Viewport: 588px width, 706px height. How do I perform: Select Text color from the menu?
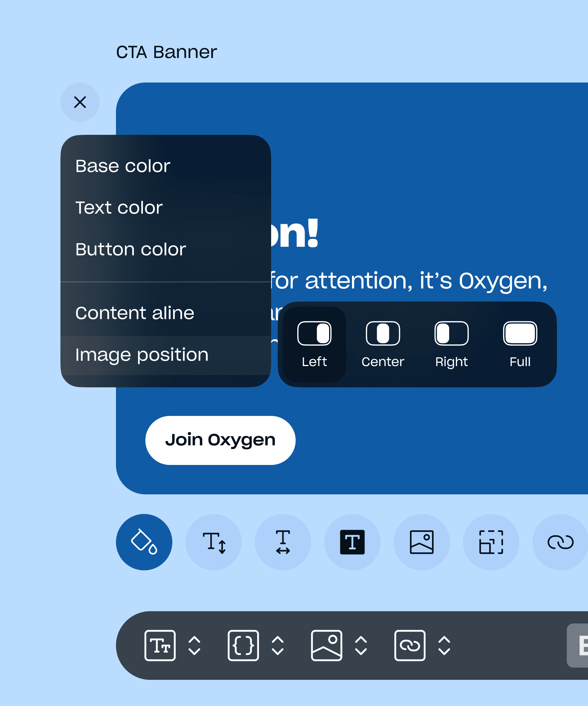coord(119,208)
